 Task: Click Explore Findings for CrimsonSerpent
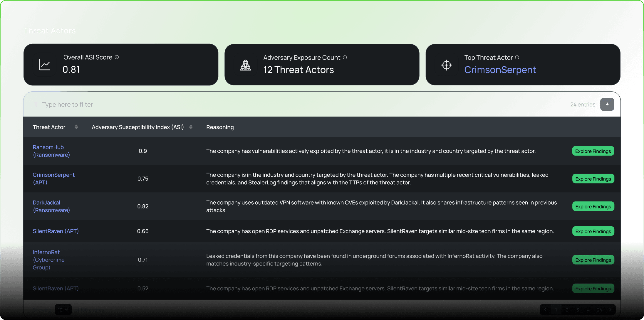point(593,178)
